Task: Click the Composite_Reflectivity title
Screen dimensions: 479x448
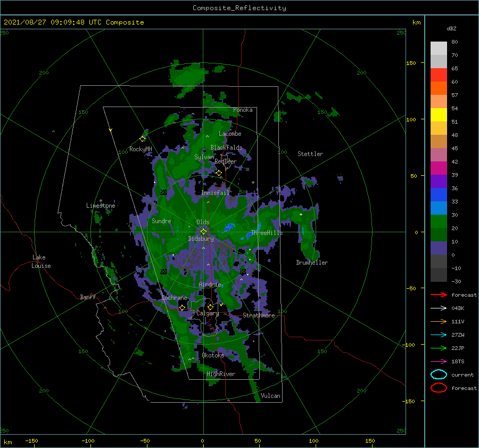Action: tap(240, 8)
